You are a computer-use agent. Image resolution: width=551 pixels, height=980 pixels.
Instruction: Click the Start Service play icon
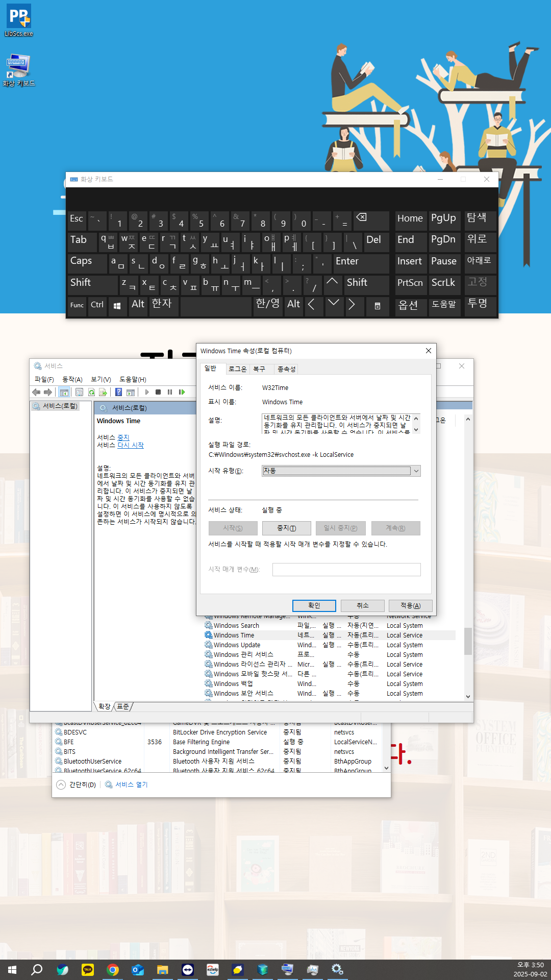(x=147, y=392)
